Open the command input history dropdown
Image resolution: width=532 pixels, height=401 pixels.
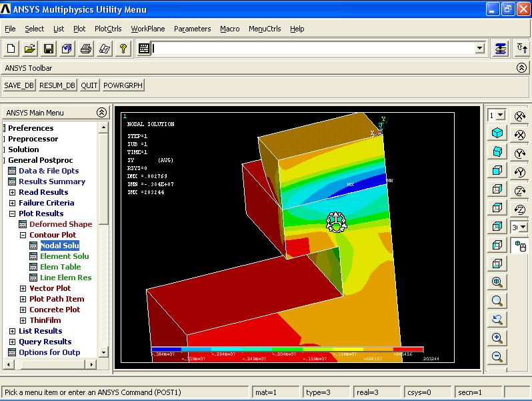(x=479, y=49)
